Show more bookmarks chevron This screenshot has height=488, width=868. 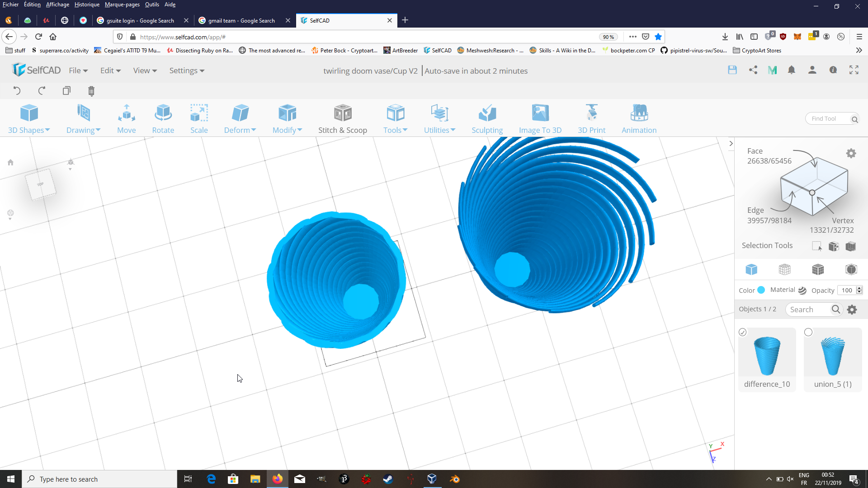coord(859,50)
